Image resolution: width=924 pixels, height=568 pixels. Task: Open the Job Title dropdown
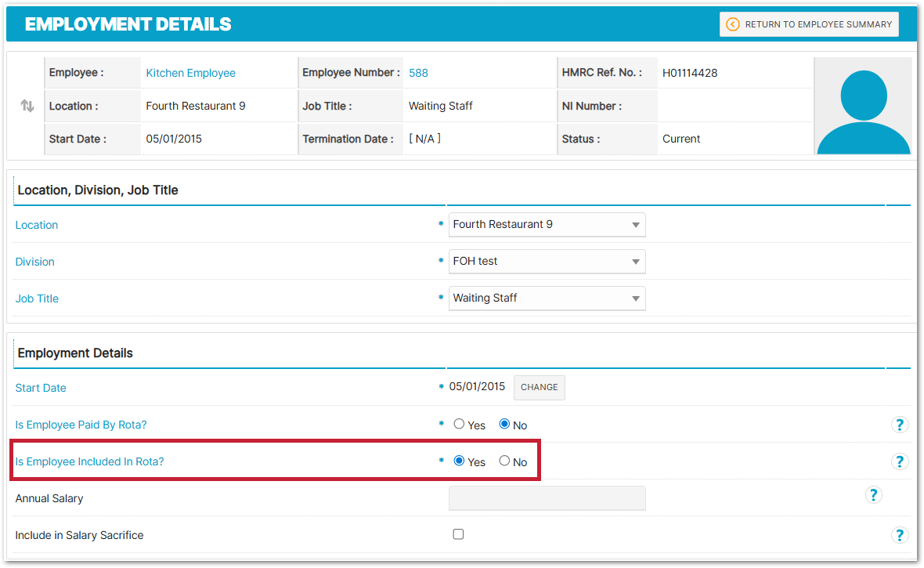pyautogui.click(x=547, y=298)
